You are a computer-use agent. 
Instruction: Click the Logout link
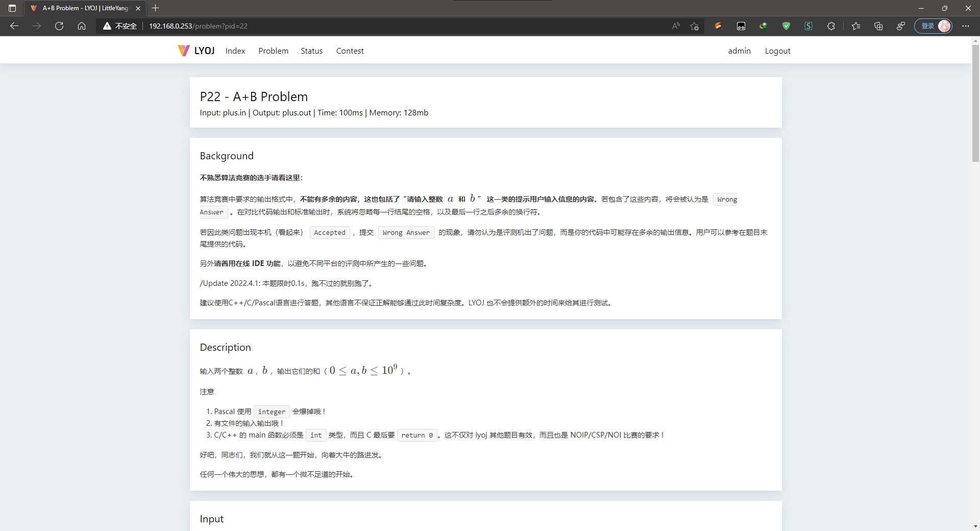click(x=777, y=51)
